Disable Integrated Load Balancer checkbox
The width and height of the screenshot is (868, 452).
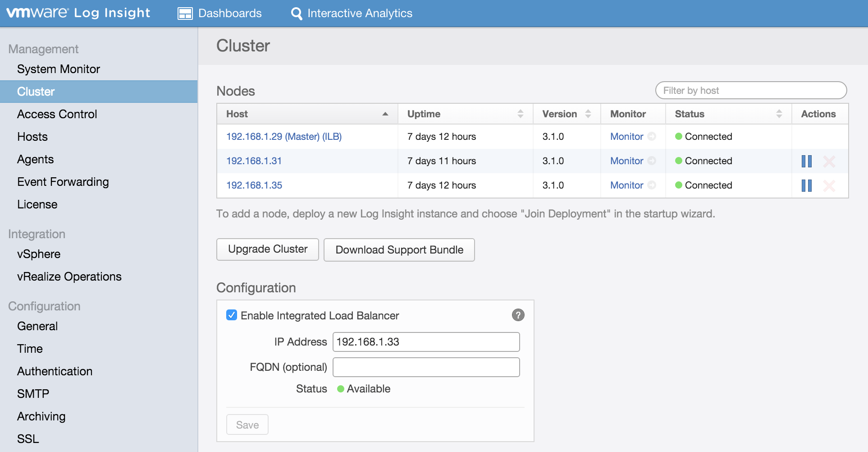click(232, 315)
